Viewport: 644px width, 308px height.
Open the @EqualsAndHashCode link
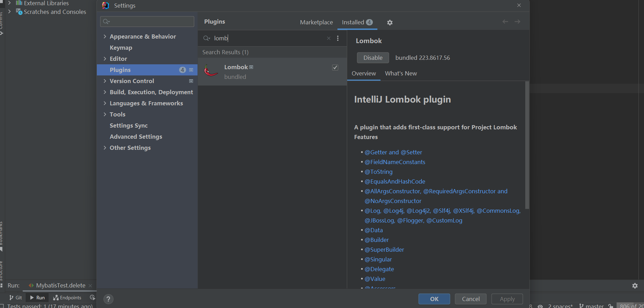tap(395, 181)
